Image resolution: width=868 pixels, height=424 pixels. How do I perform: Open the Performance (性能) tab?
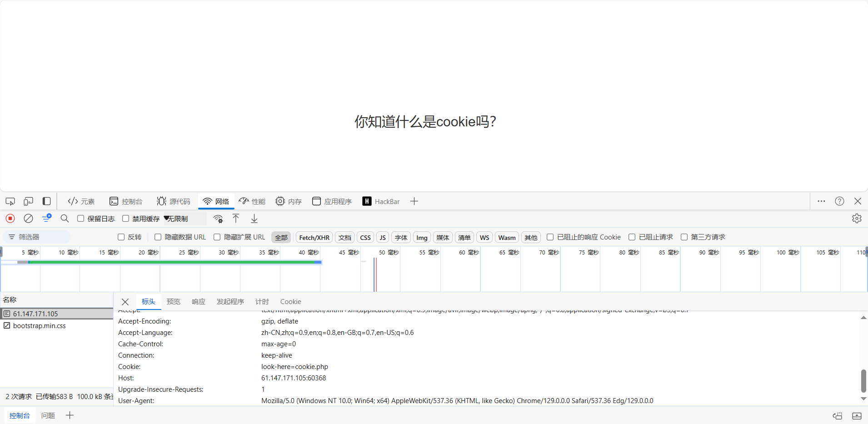[x=252, y=201]
